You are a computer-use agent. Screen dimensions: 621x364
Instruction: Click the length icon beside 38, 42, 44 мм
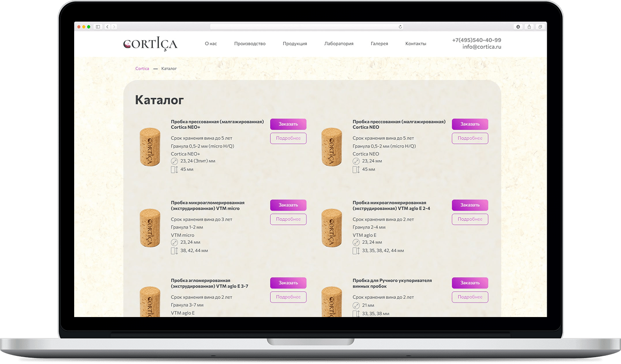coord(174,251)
